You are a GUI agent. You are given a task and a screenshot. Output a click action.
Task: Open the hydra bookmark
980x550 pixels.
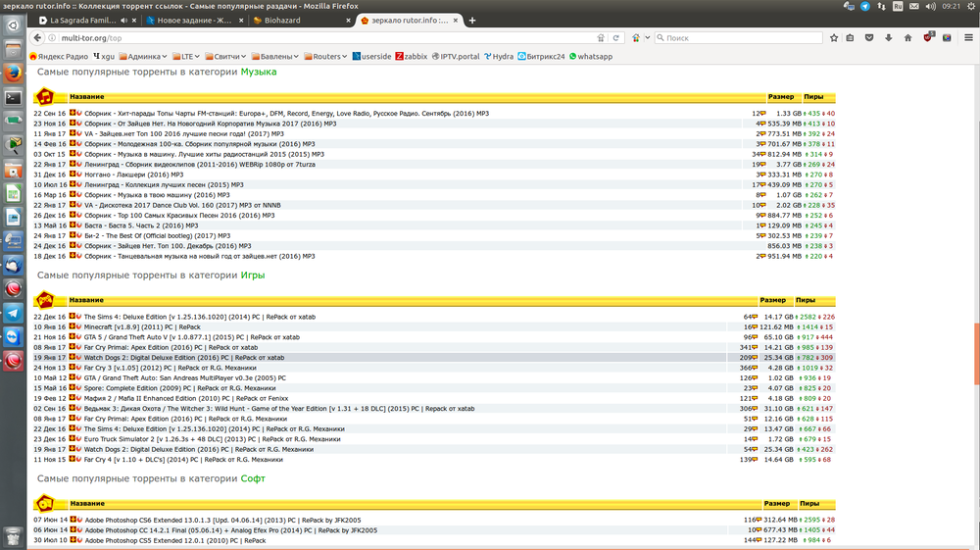coord(499,56)
